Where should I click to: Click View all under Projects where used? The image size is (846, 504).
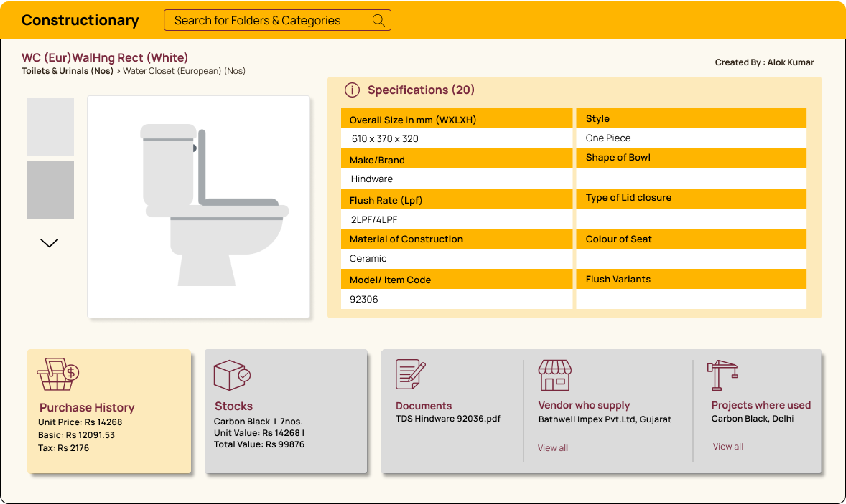728,447
